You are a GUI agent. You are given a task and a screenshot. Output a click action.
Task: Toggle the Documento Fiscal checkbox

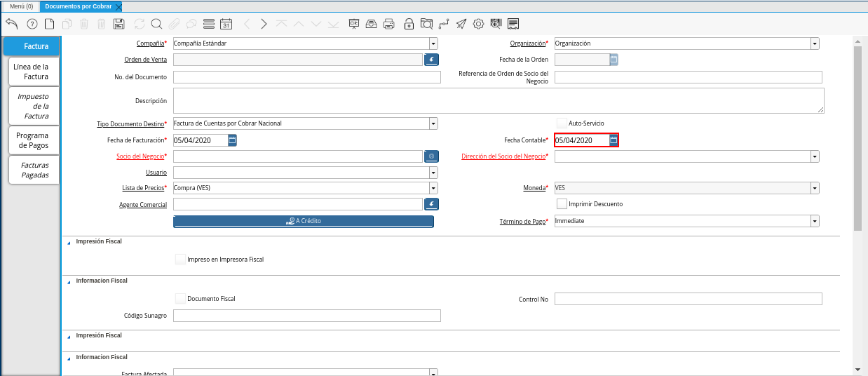(180, 298)
